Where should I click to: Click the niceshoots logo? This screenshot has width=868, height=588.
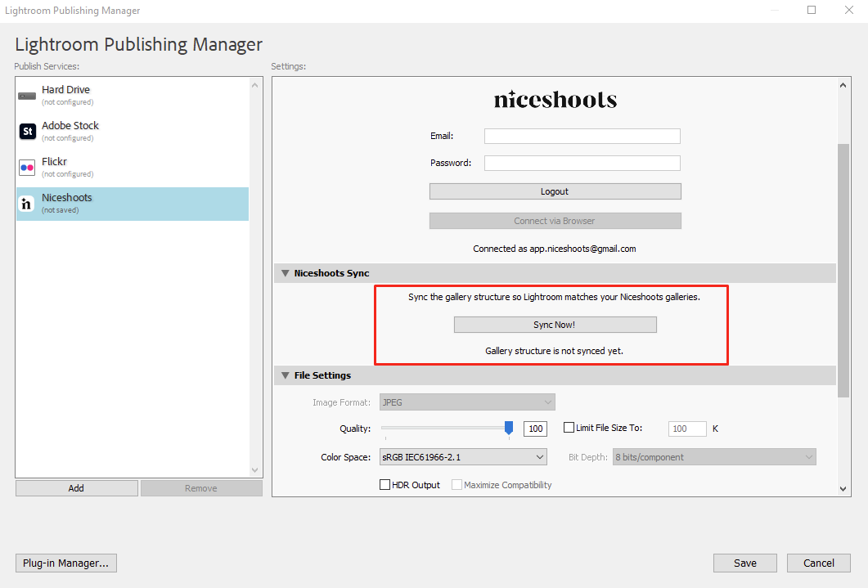pos(555,100)
